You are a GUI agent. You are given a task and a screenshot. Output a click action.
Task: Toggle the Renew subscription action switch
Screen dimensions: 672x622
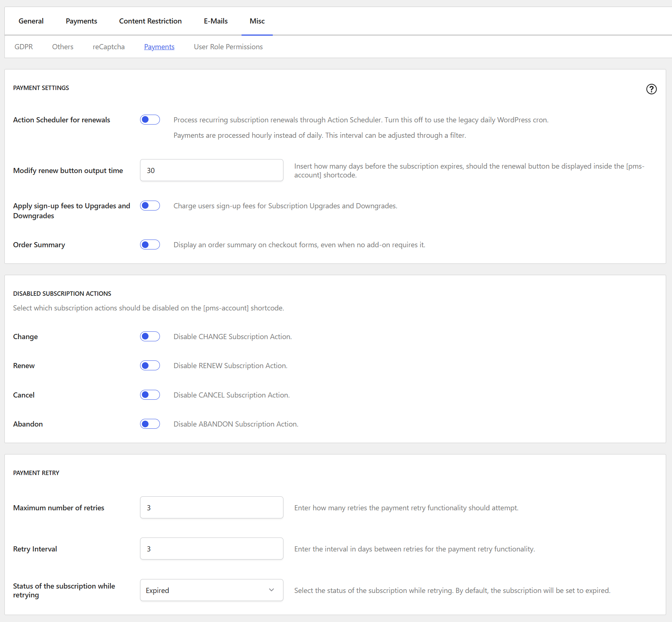(150, 365)
